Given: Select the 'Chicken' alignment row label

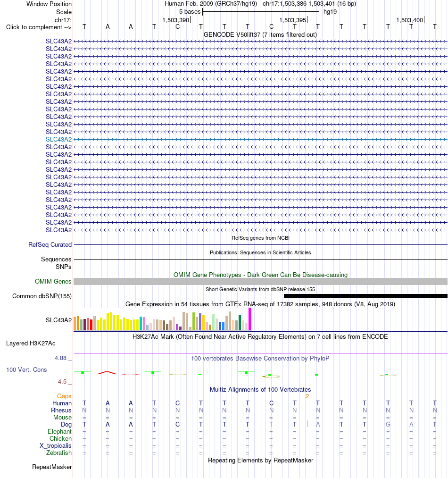Looking at the screenshot, I should (61, 438).
